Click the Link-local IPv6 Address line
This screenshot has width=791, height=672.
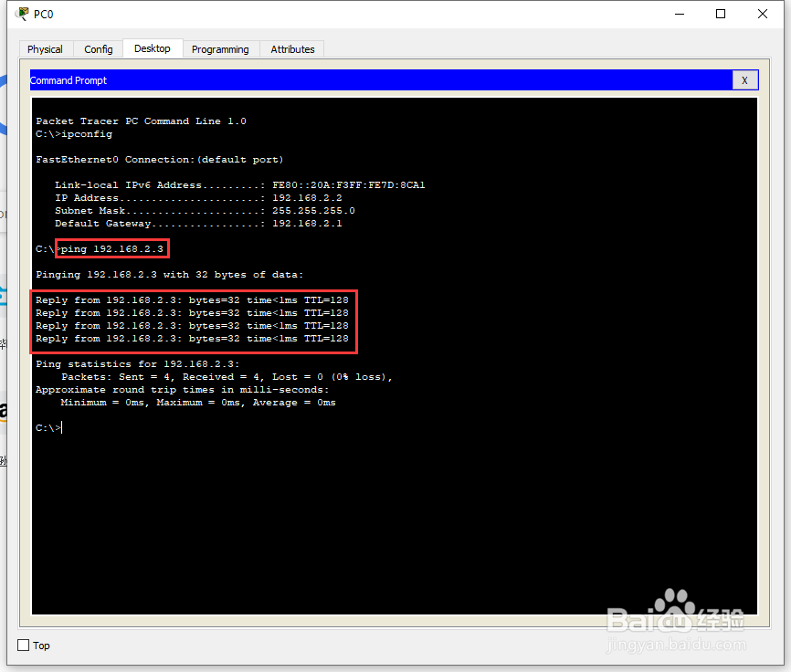pyautogui.click(x=239, y=185)
